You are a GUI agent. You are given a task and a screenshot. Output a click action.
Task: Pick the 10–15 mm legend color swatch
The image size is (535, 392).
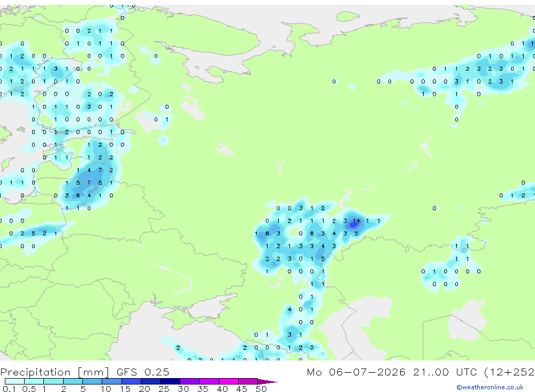point(112,381)
